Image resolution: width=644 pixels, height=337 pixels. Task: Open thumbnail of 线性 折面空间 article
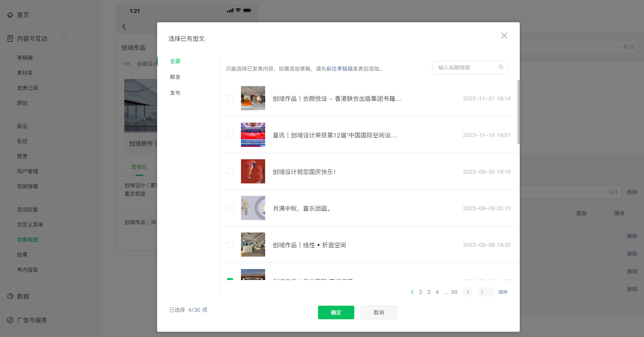click(253, 245)
